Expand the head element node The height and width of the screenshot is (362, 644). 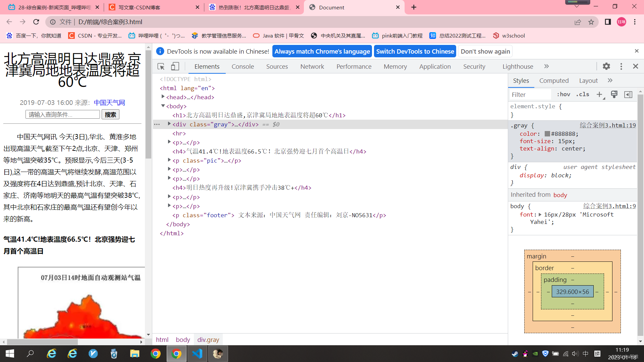[163, 97]
